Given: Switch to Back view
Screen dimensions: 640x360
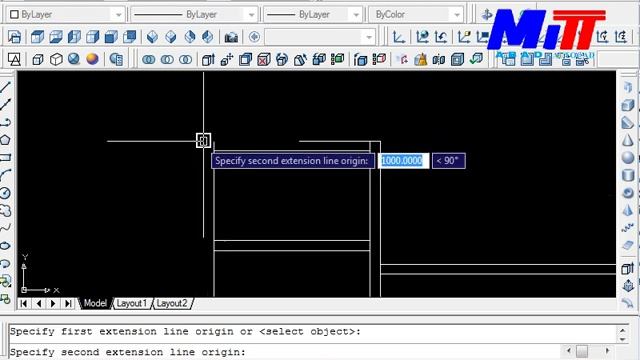Looking at the screenshot, I should coord(130,37).
